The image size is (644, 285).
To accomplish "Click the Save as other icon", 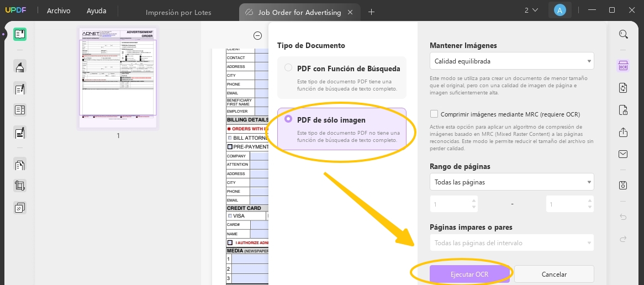I will (x=623, y=185).
